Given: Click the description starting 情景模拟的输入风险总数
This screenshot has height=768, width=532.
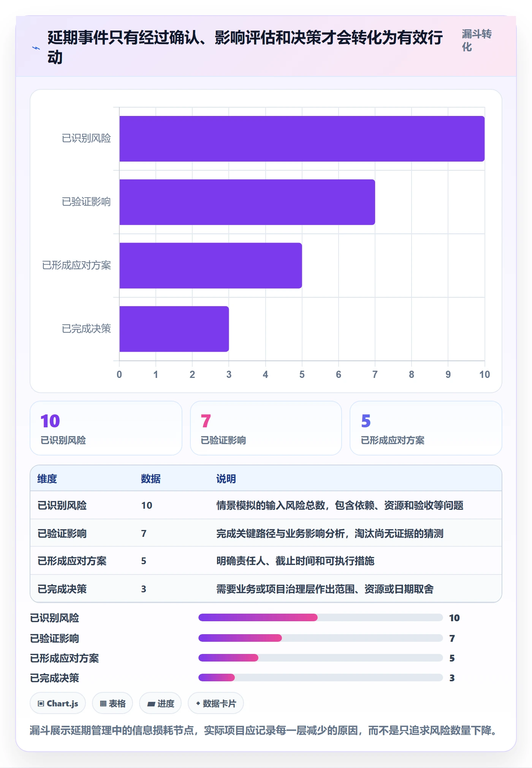Looking at the screenshot, I should pos(340,505).
